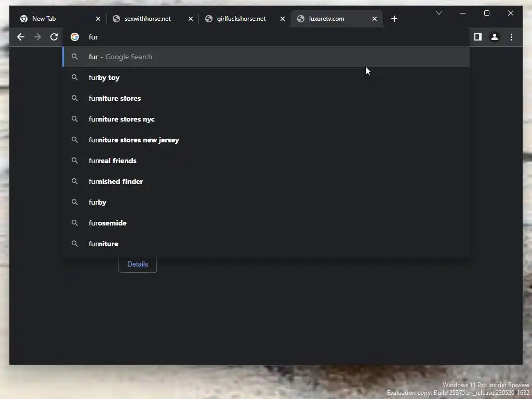This screenshot has height=399, width=532.
Task: Select the 'furniture stores nyc' suggestion
Action: point(267,119)
